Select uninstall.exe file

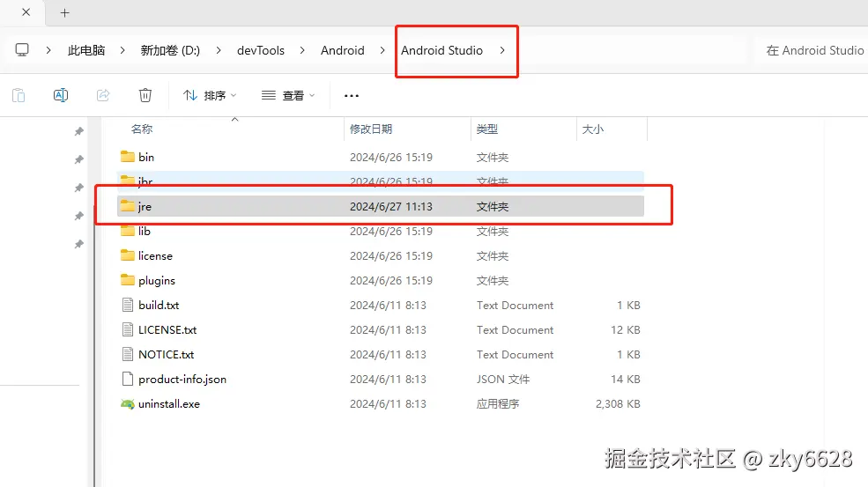[381, 404]
